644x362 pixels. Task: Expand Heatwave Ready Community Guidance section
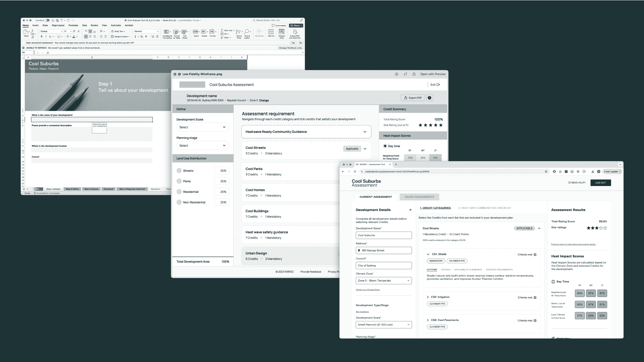click(x=365, y=132)
